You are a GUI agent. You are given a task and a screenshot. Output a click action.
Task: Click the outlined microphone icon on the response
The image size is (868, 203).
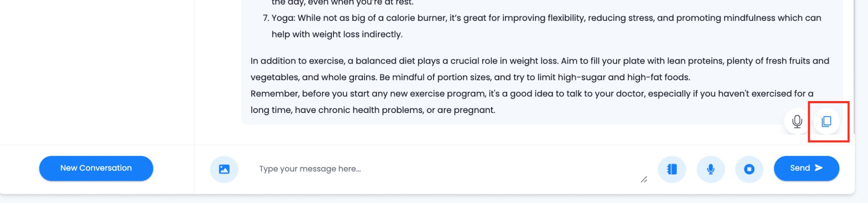point(797,121)
